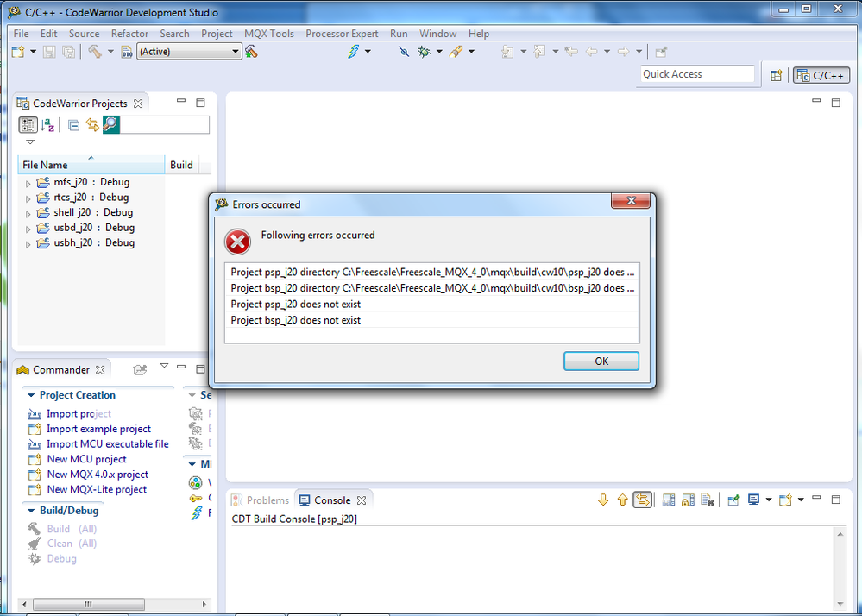
Task: Click the New MQX-Lite project link
Action: (97, 489)
